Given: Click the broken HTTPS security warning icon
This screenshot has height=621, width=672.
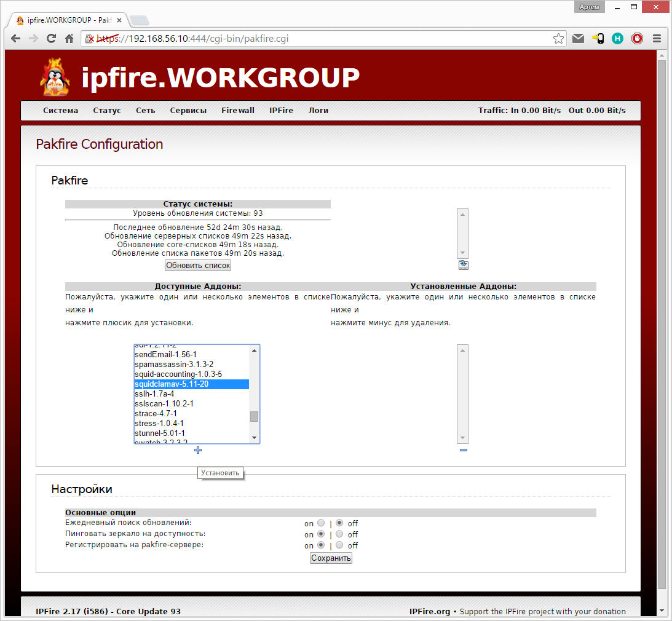Looking at the screenshot, I should click(90, 39).
